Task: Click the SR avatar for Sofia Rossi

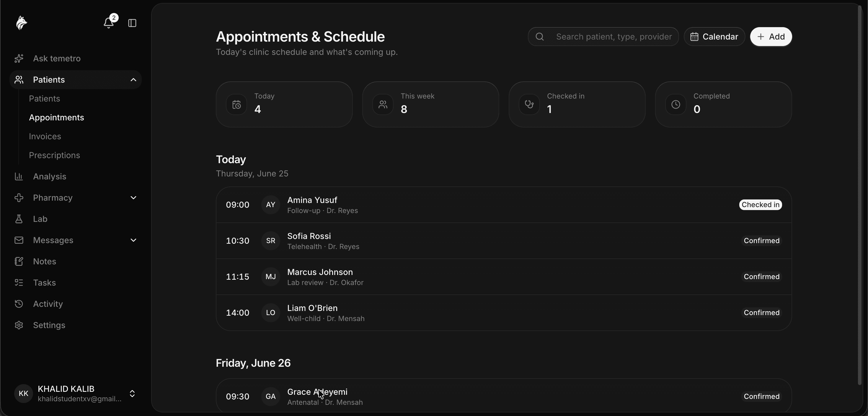Action: (270, 240)
